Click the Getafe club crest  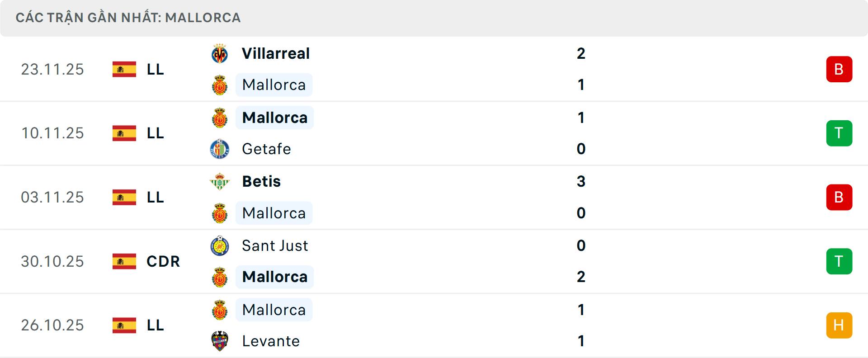coord(220,149)
